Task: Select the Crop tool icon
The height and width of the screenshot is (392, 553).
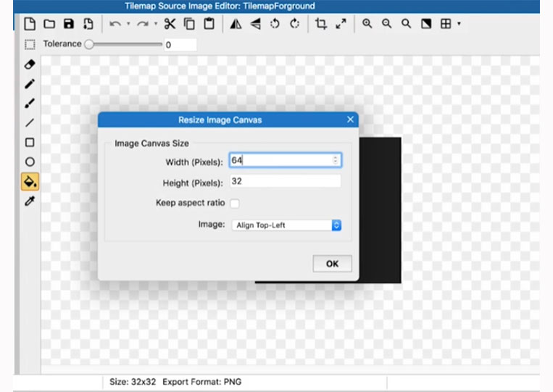Action: (321, 24)
